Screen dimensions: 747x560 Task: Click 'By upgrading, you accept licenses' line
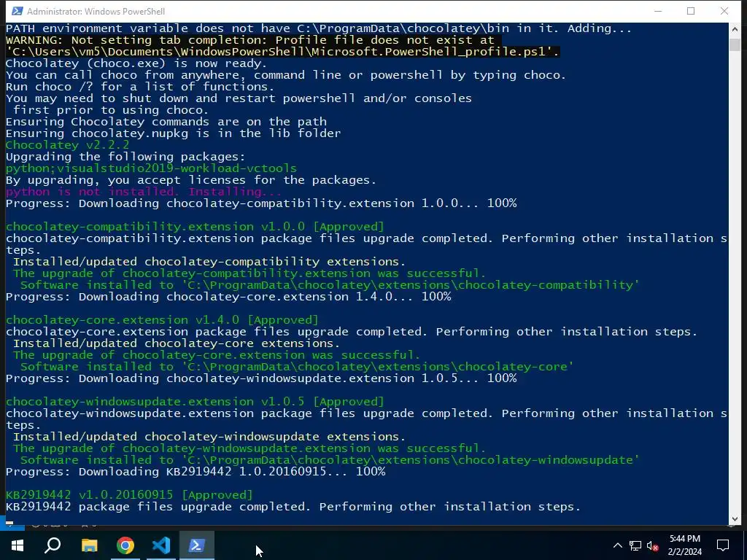pos(191,180)
